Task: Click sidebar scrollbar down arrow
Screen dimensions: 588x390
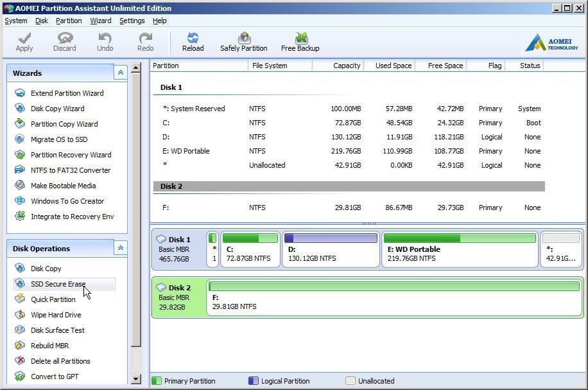Action: pos(136,378)
